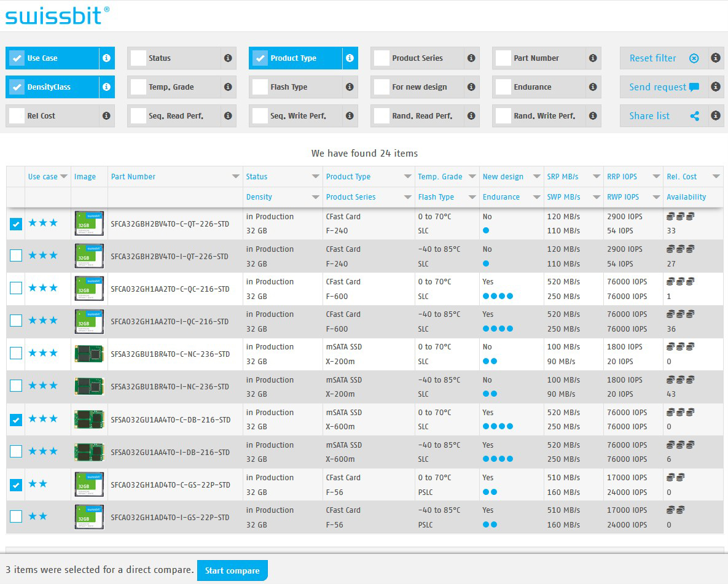This screenshot has height=584, width=728.
Task: Show info for Temp. Grade filter
Action: tap(228, 87)
